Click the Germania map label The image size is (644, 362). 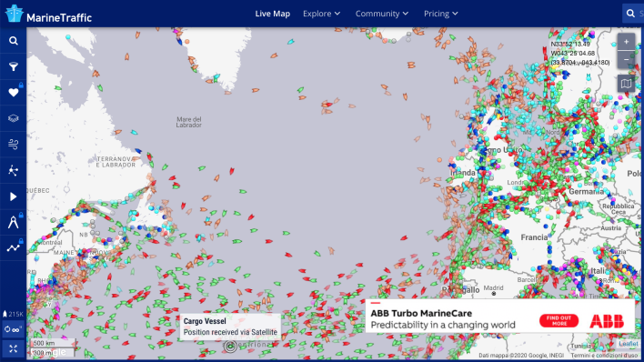(x=586, y=192)
